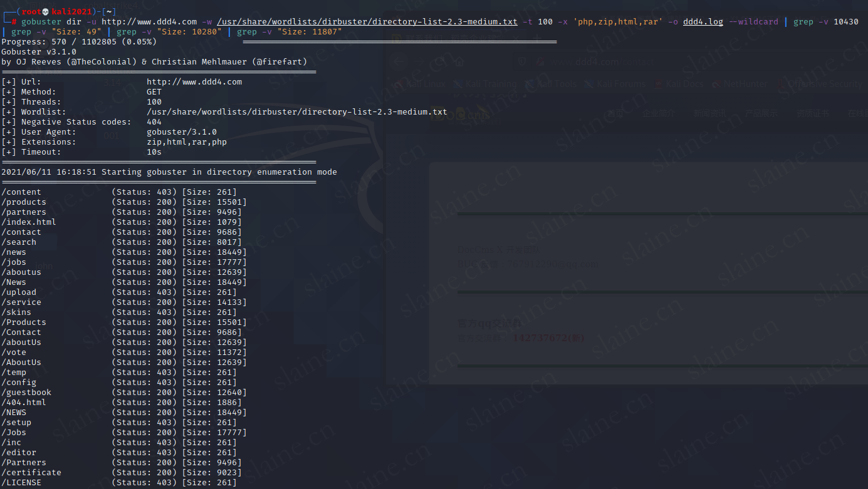This screenshot has height=489, width=868.
Task: Click the Size: 1079 value
Action: coord(212,222)
